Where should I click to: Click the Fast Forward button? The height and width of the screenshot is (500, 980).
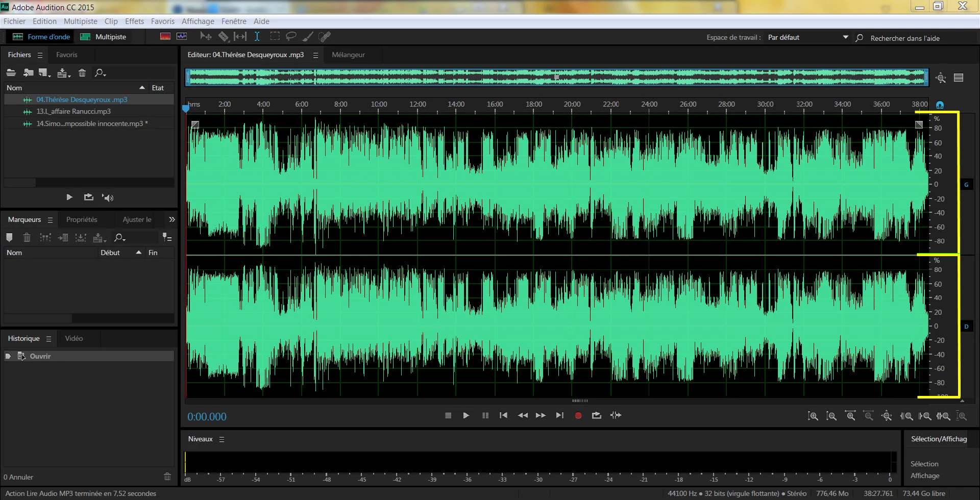(541, 415)
